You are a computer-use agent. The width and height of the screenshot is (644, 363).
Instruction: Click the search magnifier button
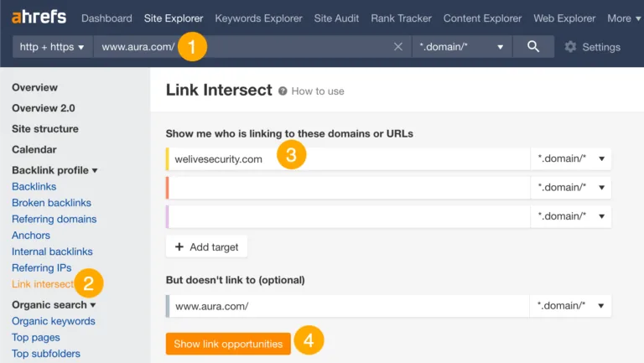(533, 47)
